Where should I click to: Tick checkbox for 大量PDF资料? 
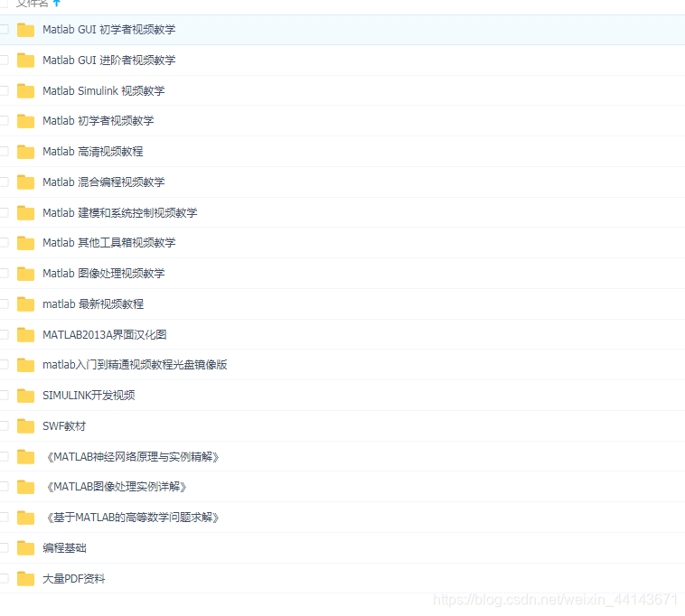tap(4, 577)
